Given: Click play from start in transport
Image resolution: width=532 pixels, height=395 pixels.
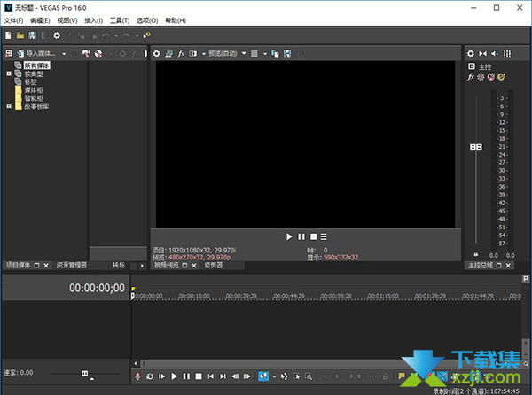Looking at the screenshot, I should click(x=162, y=376).
